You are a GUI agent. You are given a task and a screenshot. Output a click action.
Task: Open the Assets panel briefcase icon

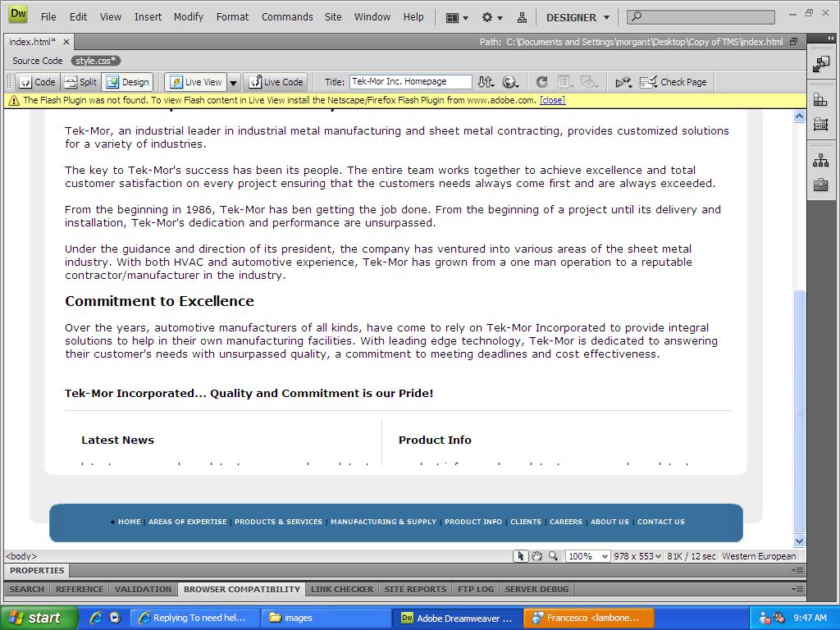pyautogui.click(x=820, y=185)
